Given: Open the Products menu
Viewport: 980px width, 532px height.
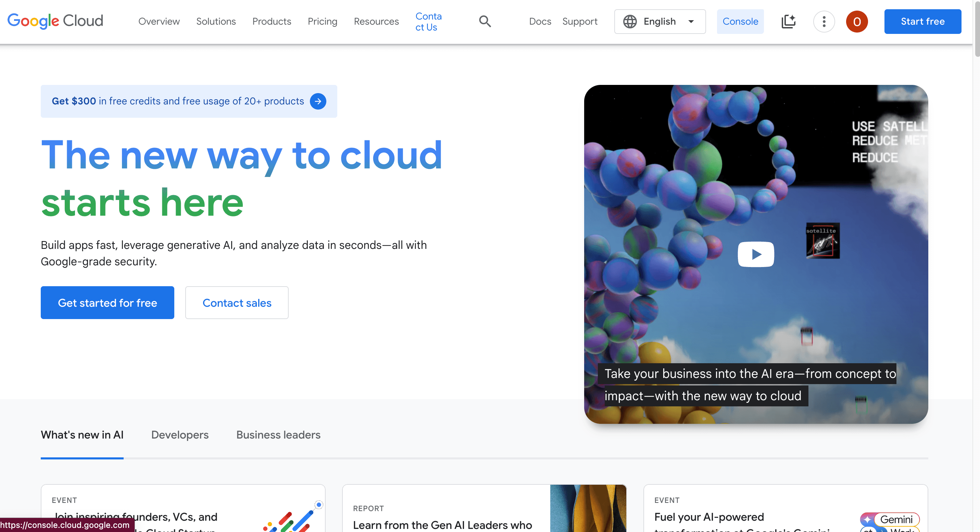Looking at the screenshot, I should [272, 22].
